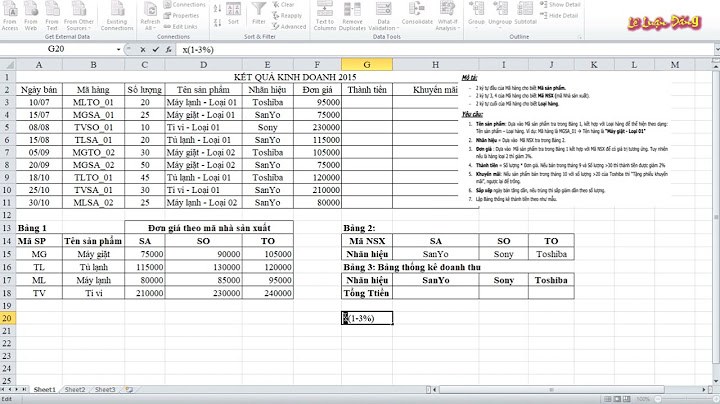Select column A header
The width and height of the screenshot is (720, 404).
pyautogui.click(x=39, y=65)
